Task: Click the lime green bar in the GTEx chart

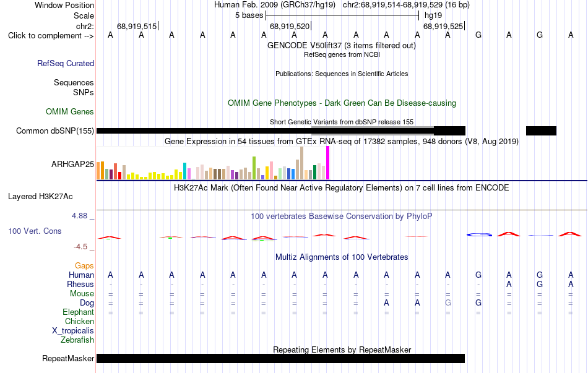Action: coord(254,168)
